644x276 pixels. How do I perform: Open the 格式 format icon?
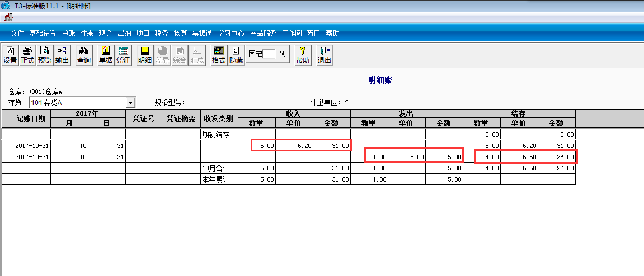tap(219, 55)
